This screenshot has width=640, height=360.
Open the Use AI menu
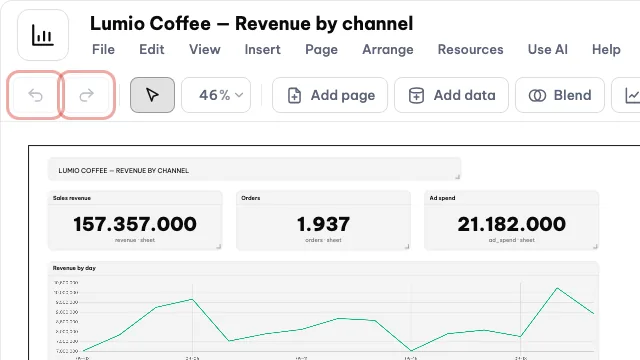[547, 49]
